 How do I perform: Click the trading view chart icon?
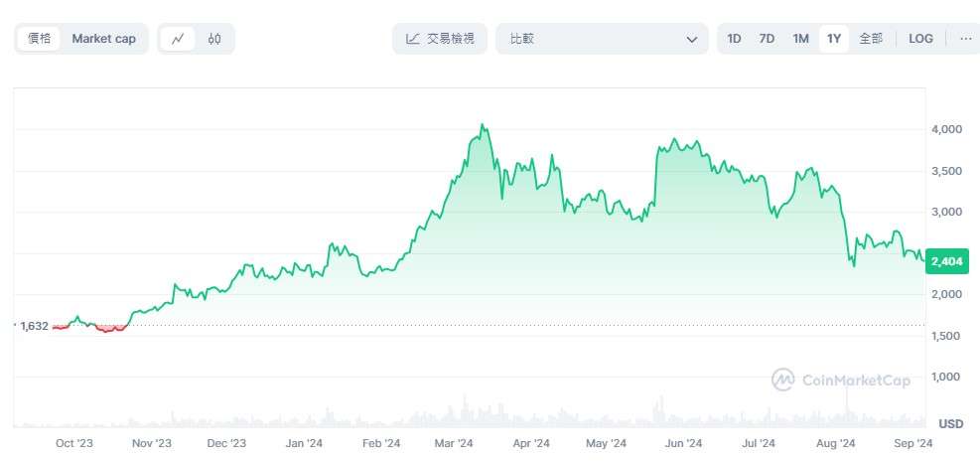pyautogui.click(x=413, y=39)
